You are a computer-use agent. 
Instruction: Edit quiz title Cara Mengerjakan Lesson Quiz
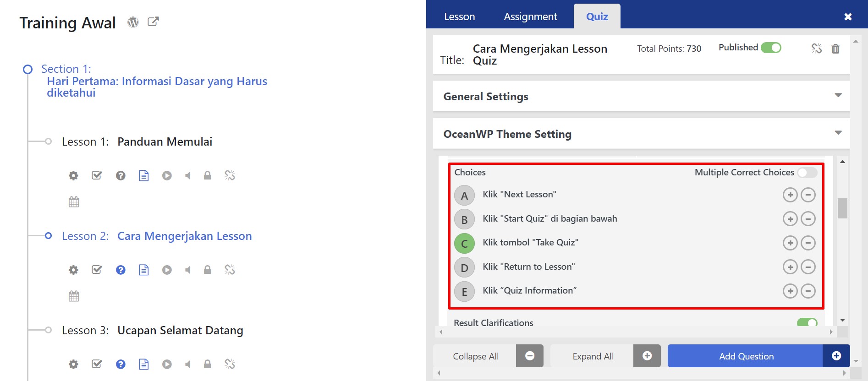[x=540, y=54]
